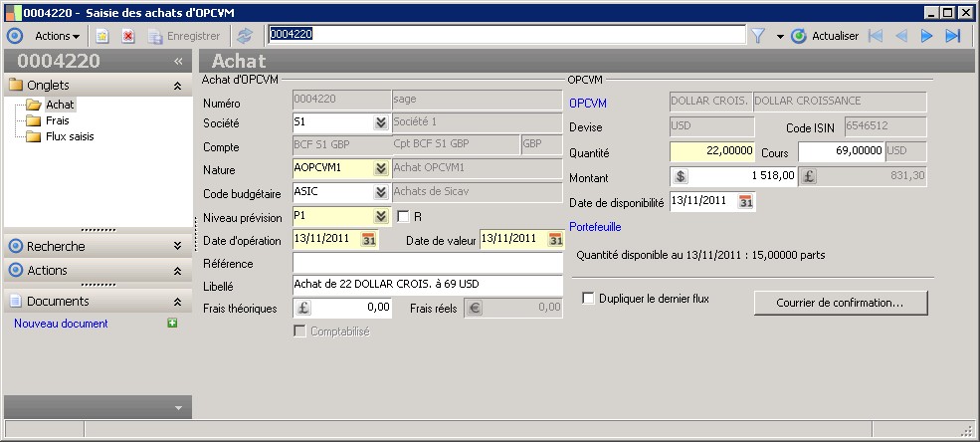Viewport: 980px width, 442px height.
Task: Click the Courrier de confirmation button
Action: pos(841,303)
